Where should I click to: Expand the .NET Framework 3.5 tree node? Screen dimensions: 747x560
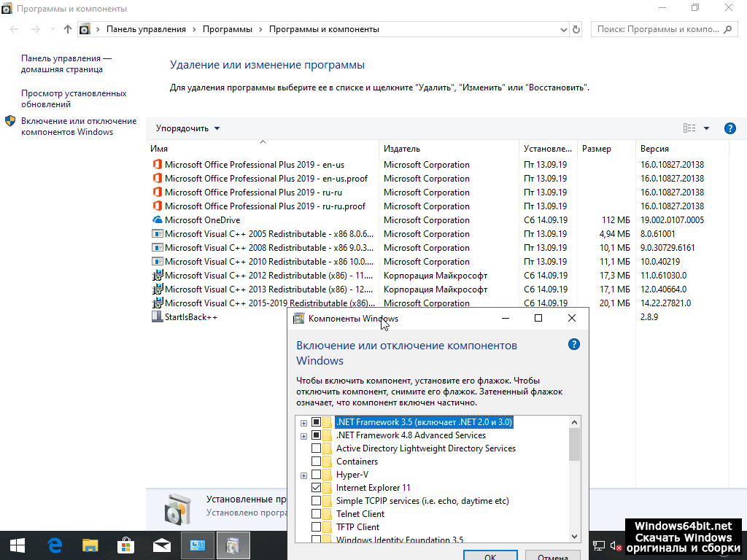[303, 422]
